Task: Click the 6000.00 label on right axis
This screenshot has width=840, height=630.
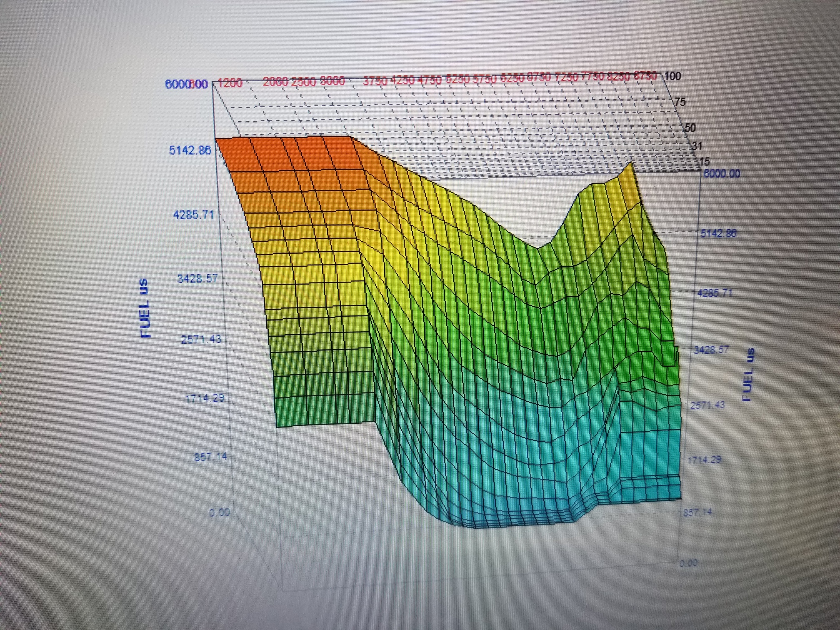Action: click(x=722, y=174)
